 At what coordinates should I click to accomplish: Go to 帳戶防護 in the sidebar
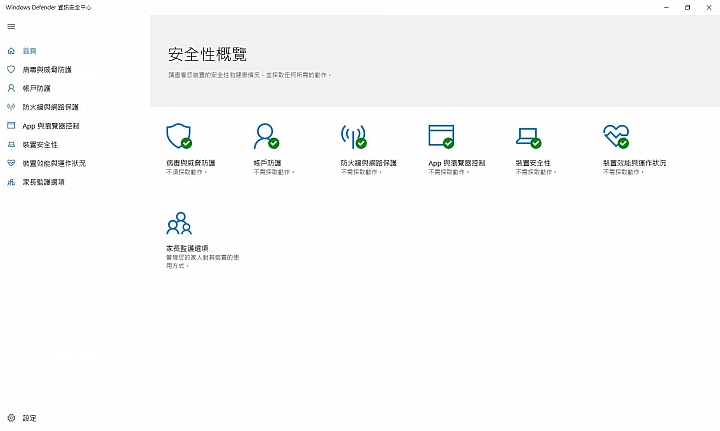click(36, 89)
